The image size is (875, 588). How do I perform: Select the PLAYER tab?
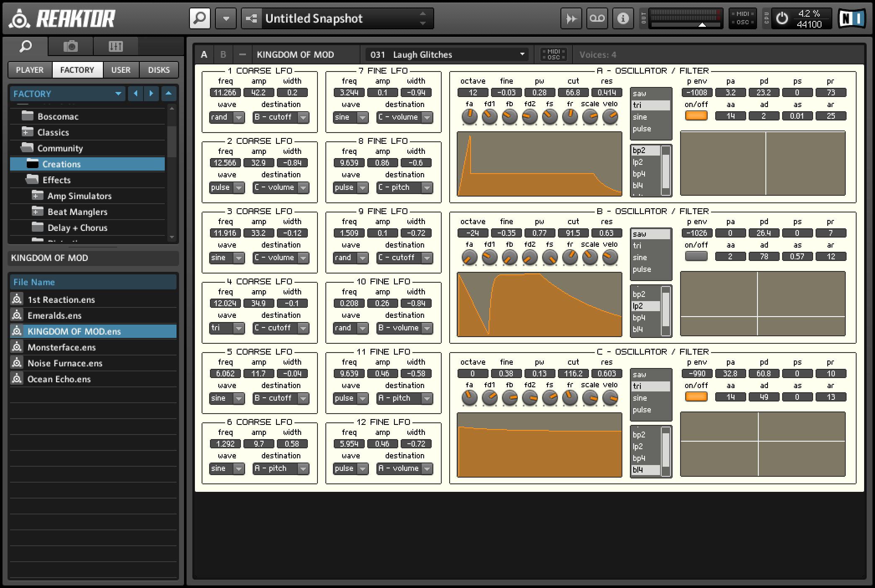(30, 70)
